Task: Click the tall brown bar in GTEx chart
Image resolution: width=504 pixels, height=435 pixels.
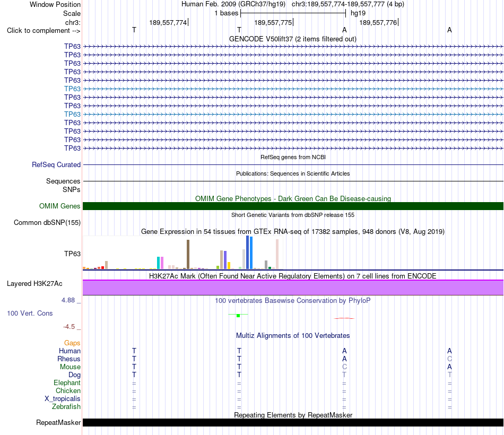Action: 188,254
